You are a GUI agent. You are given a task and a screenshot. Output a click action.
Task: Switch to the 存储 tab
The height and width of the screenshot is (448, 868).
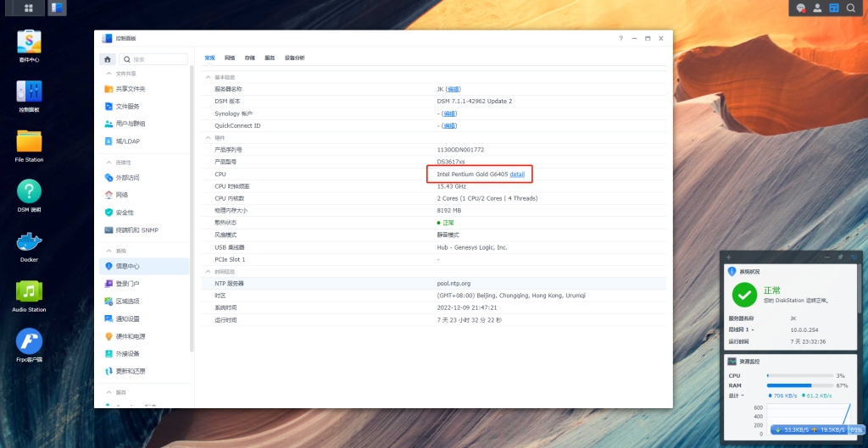250,58
